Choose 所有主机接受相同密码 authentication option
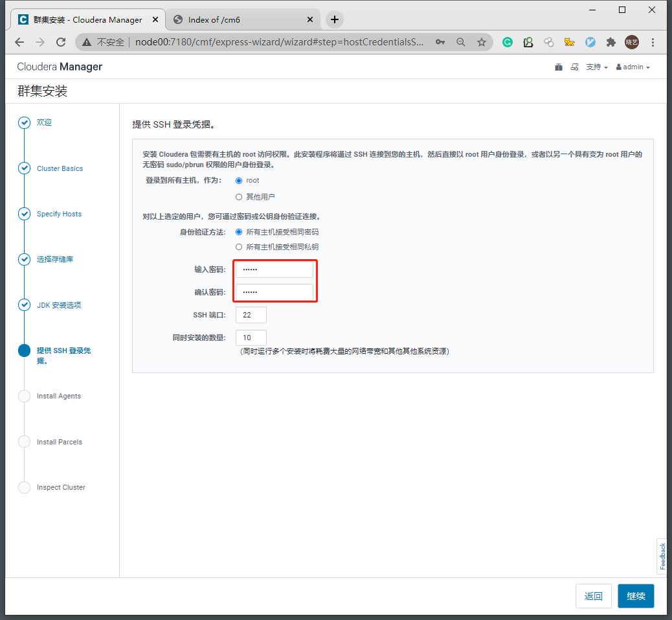This screenshot has width=672, height=620. [239, 232]
